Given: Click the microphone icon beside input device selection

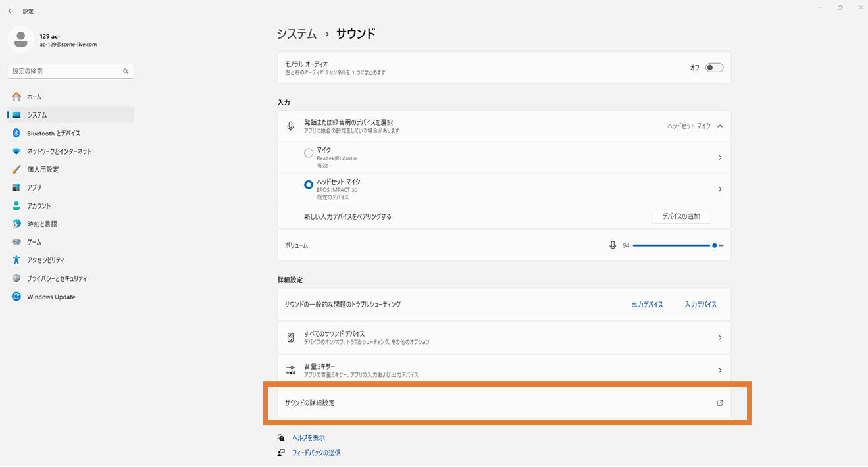Looking at the screenshot, I should coord(290,126).
